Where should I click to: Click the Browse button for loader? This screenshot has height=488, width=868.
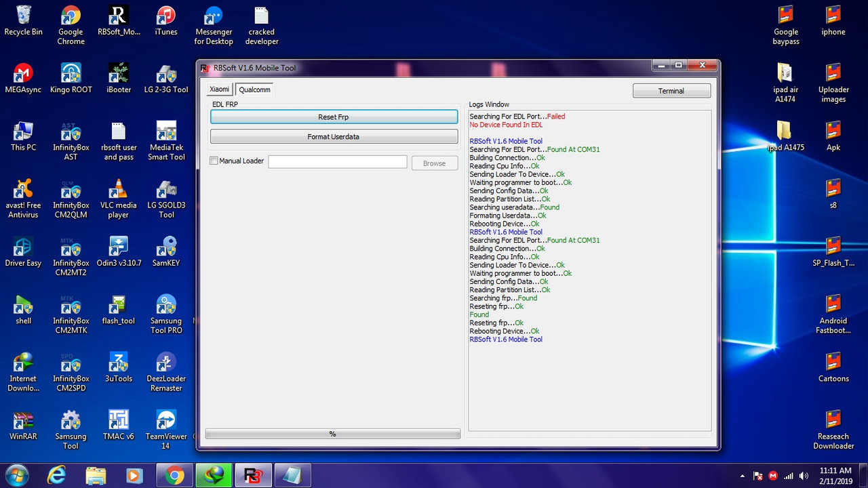click(x=435, y=163)
